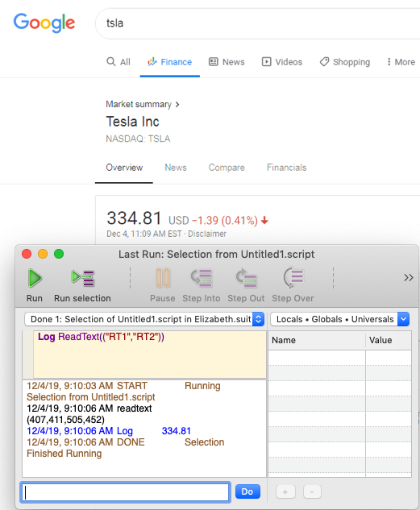Open Locals Globals Universals dropdown
This screenshot has width=420, height=510.
(x=339, y=319)
